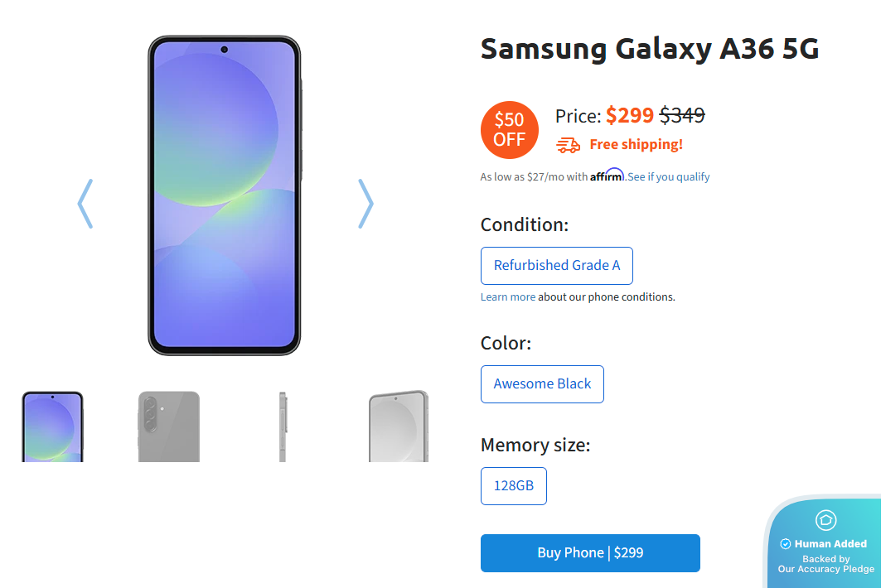
Task: Click the free shipping truck icon
Action: point(569,146)
